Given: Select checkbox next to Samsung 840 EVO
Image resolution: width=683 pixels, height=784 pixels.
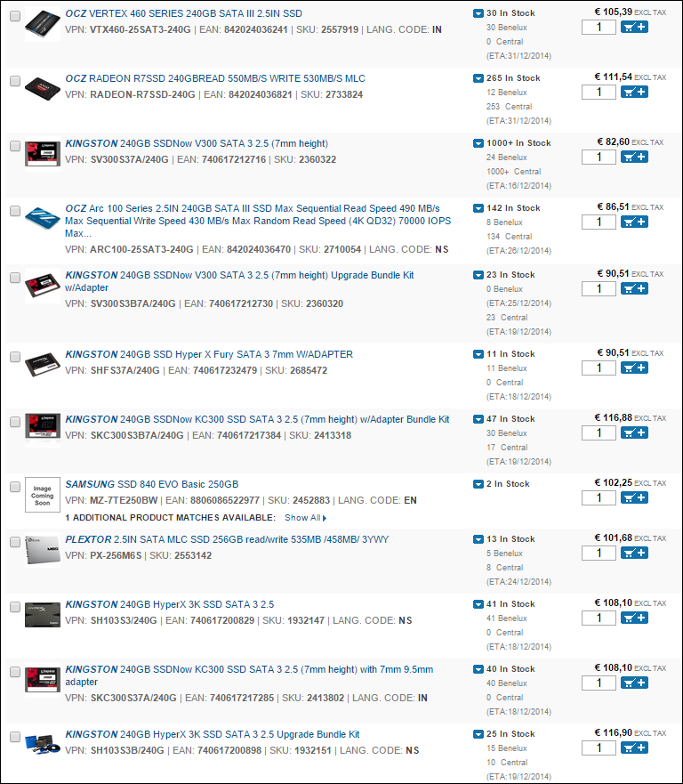Looking at the screenshot, I should coord(15,487).
